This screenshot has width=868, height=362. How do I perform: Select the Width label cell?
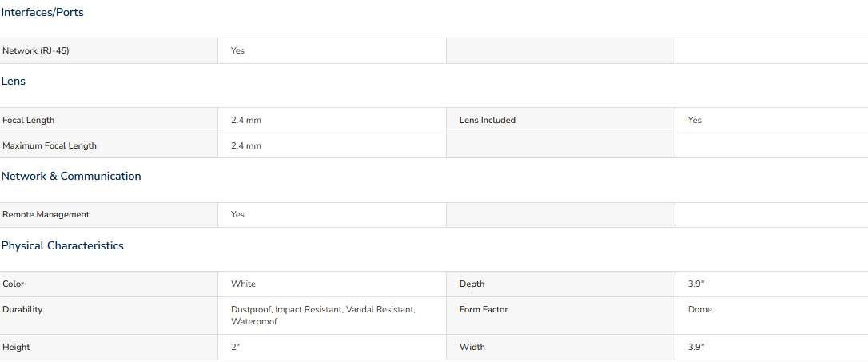561,348
